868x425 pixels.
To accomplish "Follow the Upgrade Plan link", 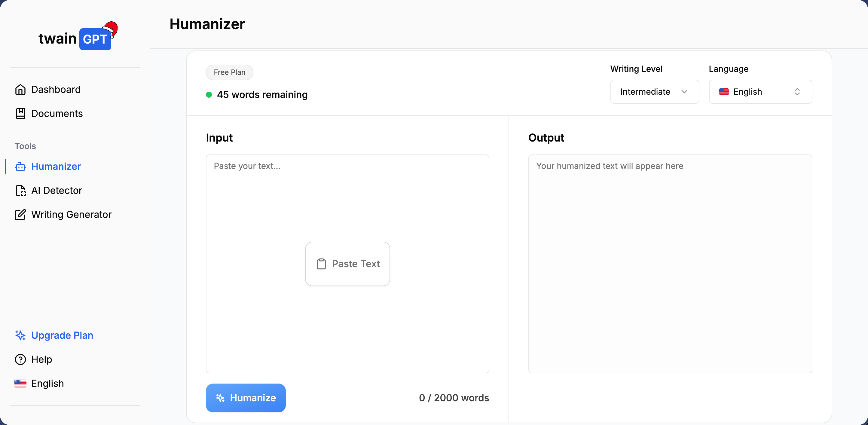I will point(62,335).
